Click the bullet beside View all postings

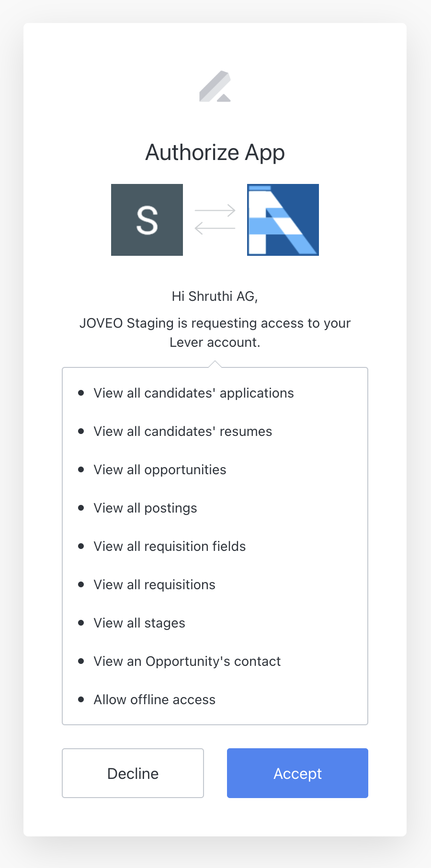[x=81, y=508]
